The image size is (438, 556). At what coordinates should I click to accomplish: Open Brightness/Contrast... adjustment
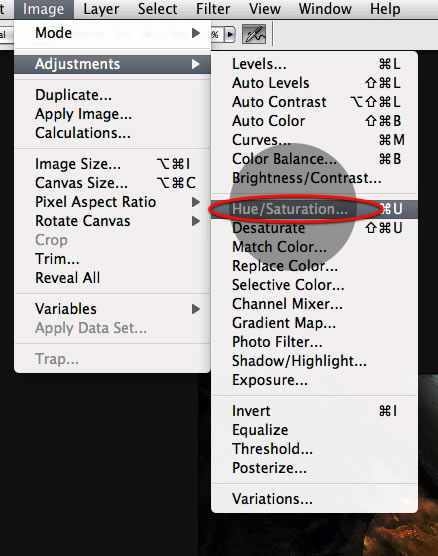pos(314,178)
